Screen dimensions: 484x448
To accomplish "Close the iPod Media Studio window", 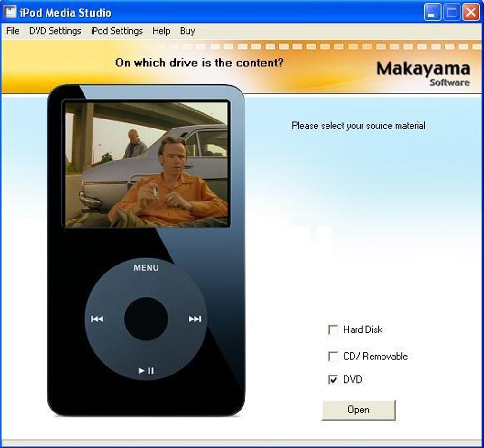I will coord(471,12).
